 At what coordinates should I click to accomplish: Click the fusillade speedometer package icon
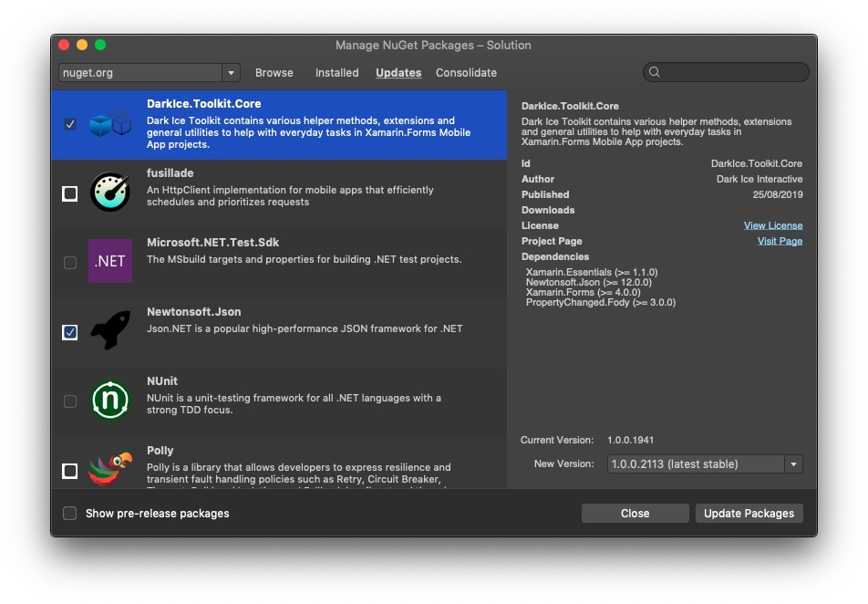[110, 192]
